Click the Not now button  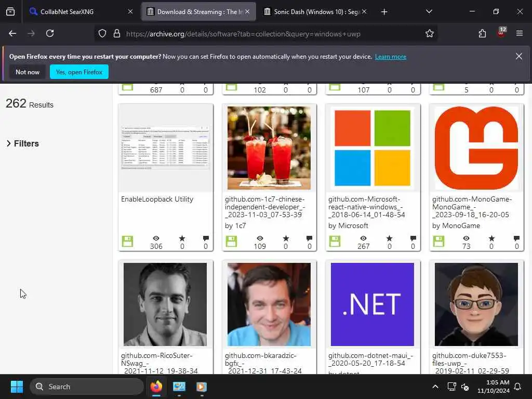coord(28,72)
